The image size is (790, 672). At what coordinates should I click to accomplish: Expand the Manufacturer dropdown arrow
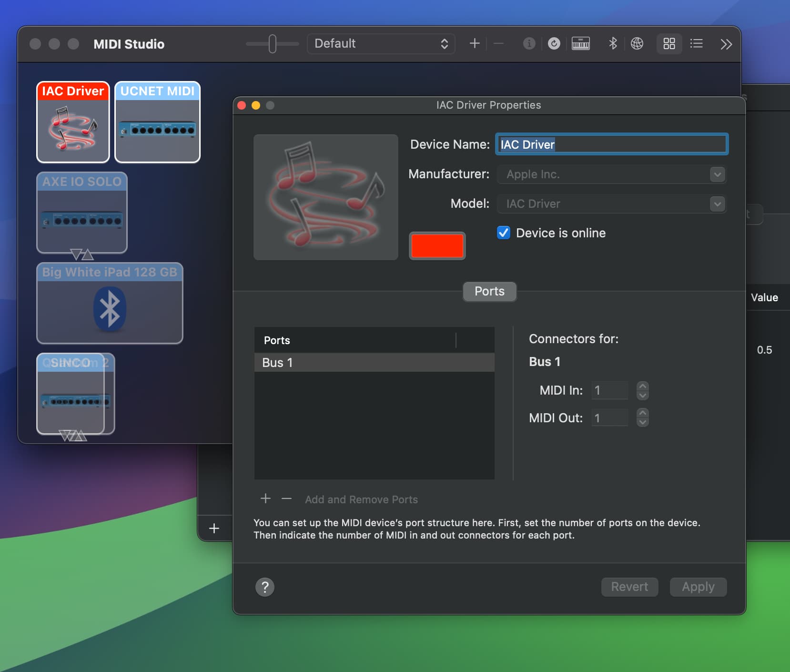click(x=717, y=174)
